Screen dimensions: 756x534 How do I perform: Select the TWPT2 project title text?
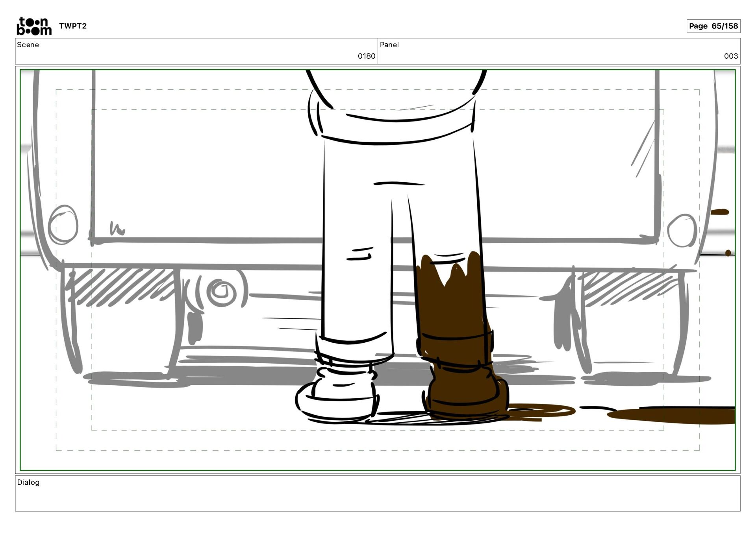point(73,26)
